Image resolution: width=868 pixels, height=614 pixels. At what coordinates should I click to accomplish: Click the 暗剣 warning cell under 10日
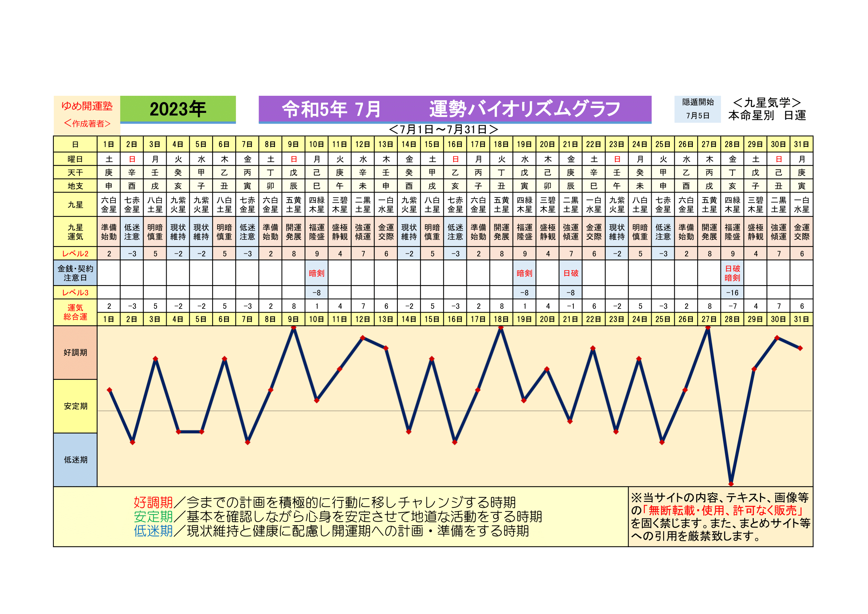[317, 273]
